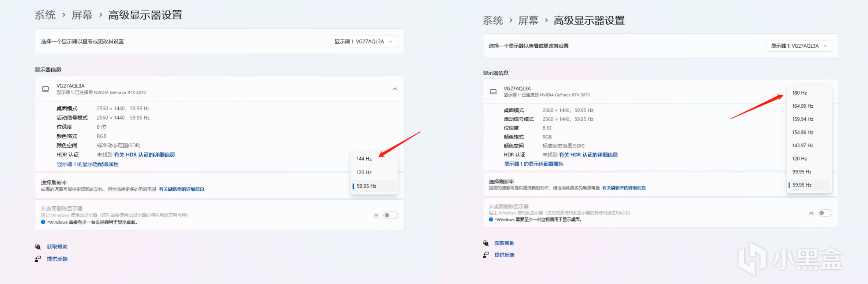This screenshot has width=868, height=284.
Task: Click right 桌面模式 value text
Action: pos(568,110)
